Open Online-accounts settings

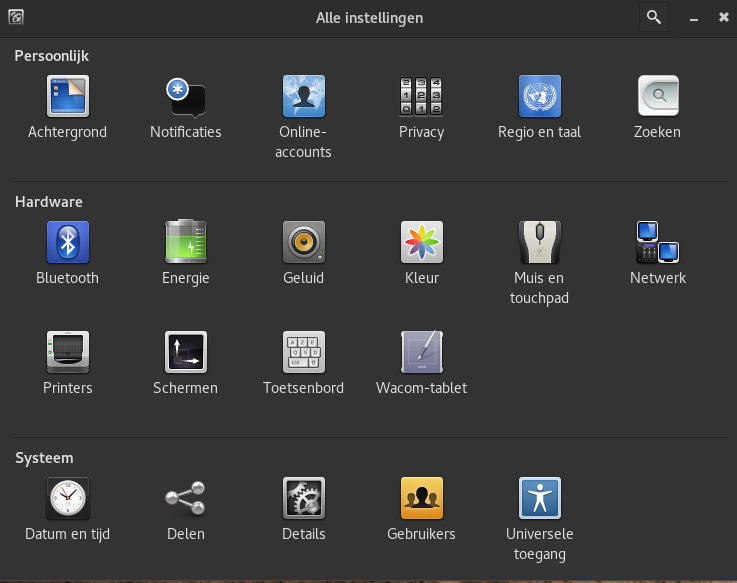[304, 118]
